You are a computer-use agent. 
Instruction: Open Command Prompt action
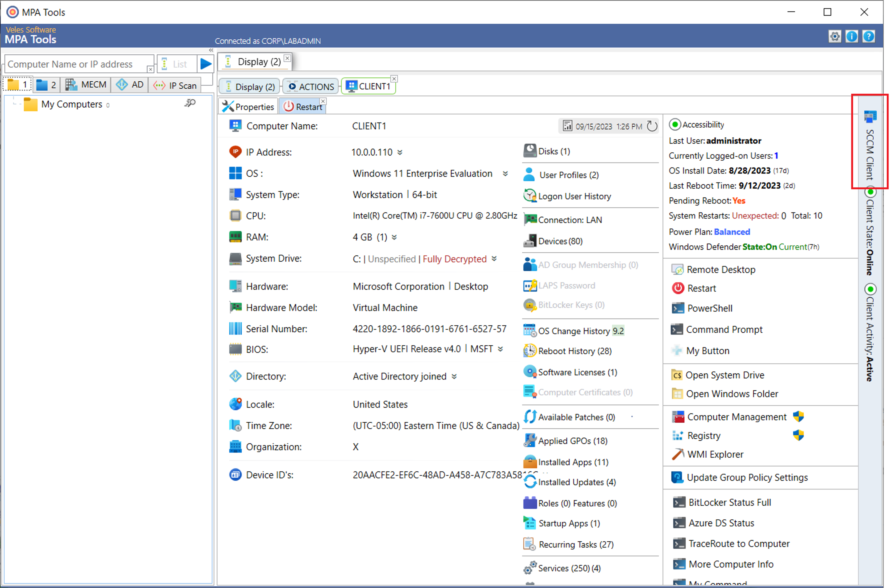coord(717,329)
